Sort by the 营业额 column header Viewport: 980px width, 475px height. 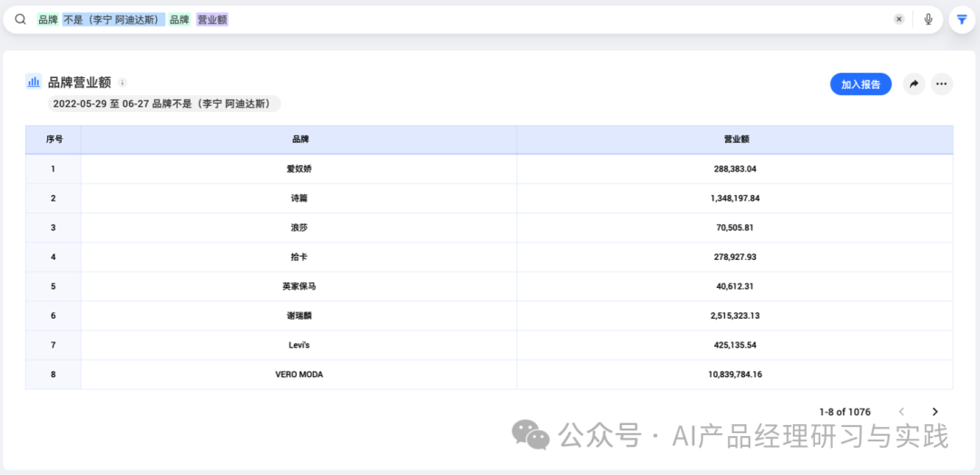tap(736, 140)
